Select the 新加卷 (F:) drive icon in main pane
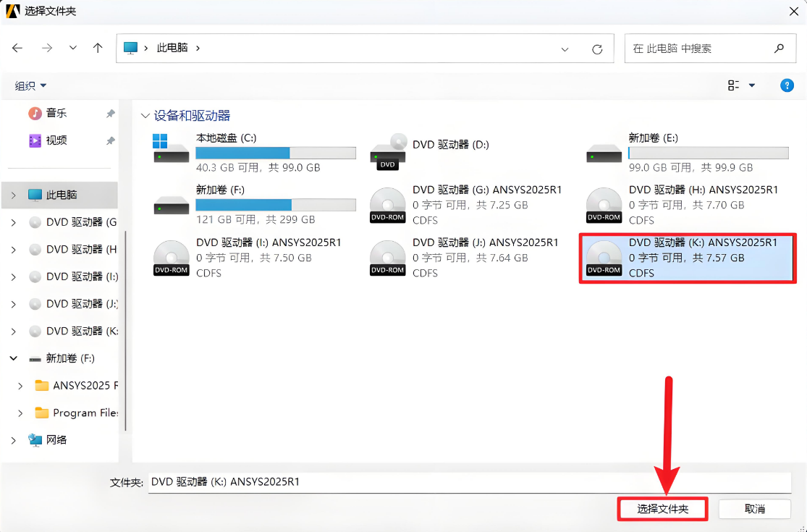 pyautogui.click(x=172, y=206)
